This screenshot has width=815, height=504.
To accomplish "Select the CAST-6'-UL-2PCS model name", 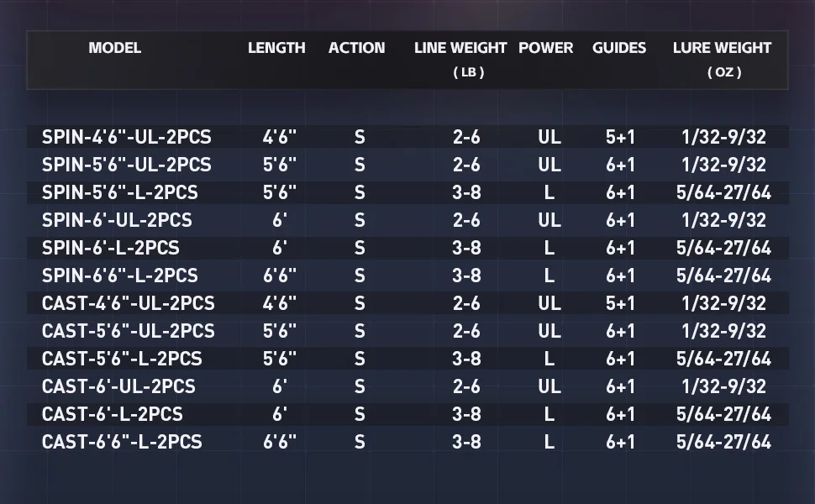I will point(118,386).
